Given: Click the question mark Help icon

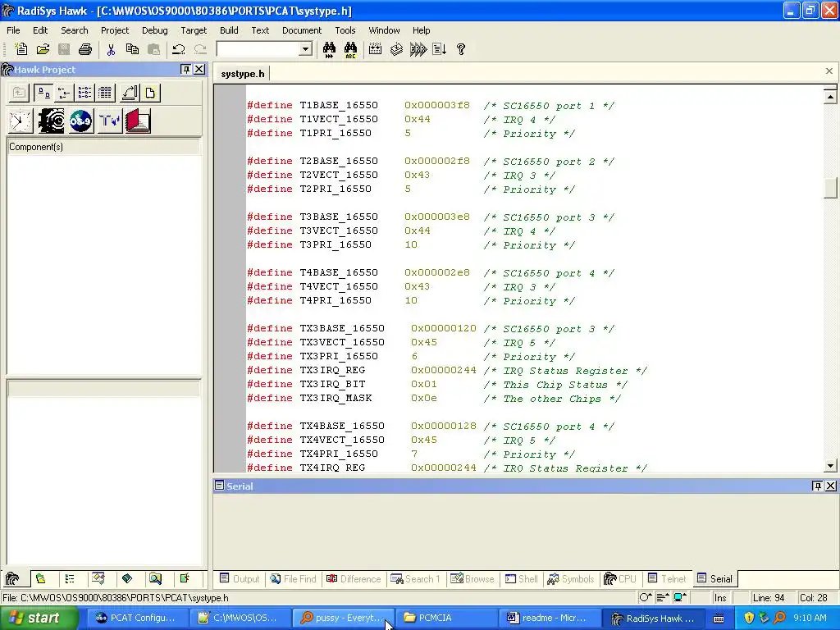Looking at the screenshot, I should click(461, 49).
